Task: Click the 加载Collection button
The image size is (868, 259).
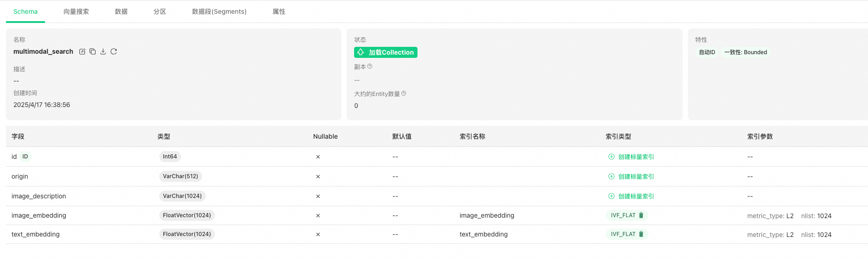Action: [386, 52]
